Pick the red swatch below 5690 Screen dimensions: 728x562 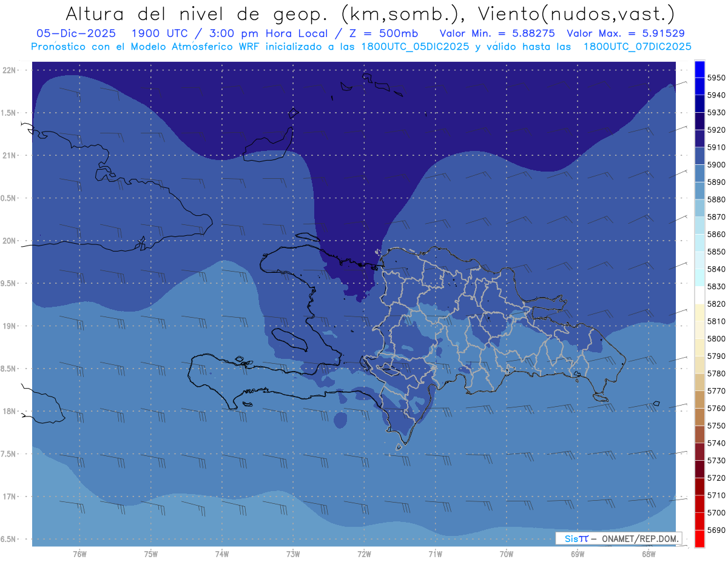click(699, 538)
